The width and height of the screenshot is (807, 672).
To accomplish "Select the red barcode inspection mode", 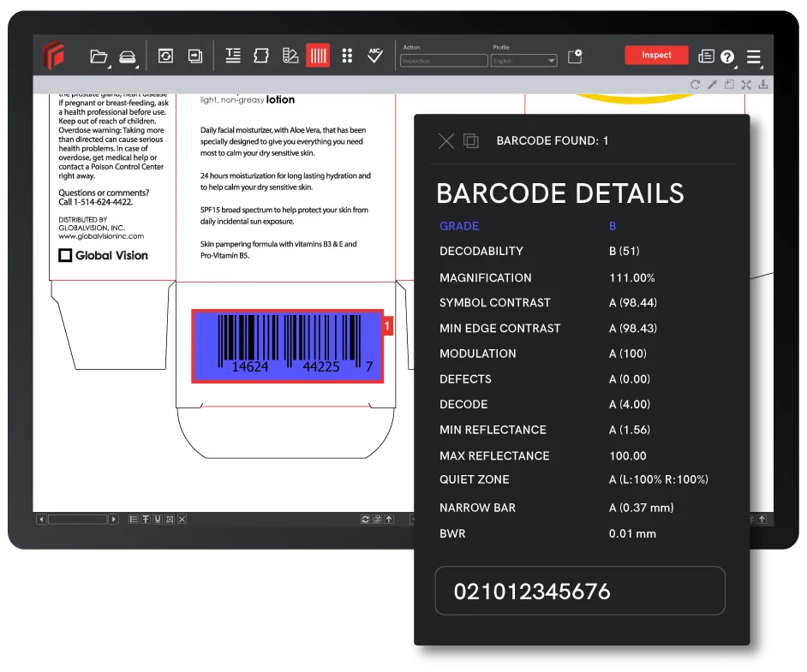I will pos(318,55).
